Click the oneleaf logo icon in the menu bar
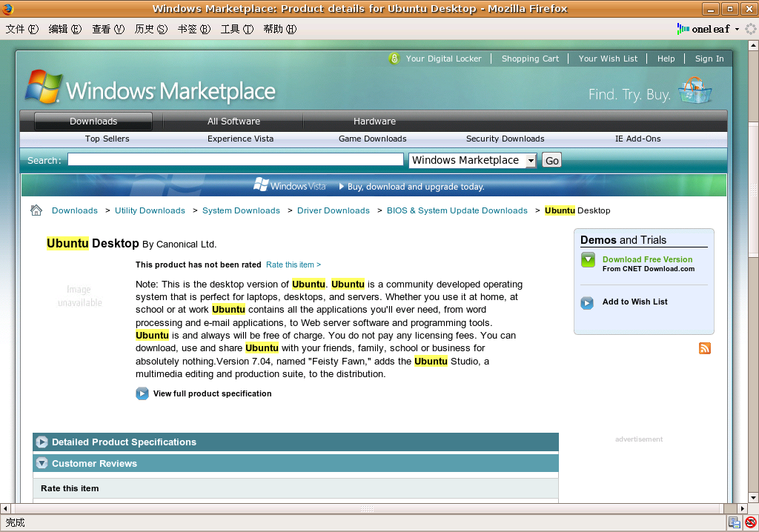759x532 pixels. click(683, 29)
